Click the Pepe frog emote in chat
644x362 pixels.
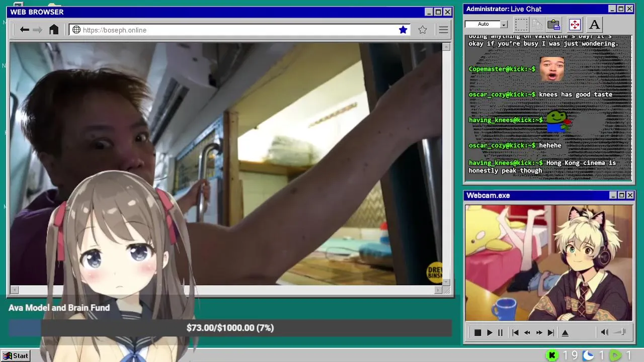[x=557, y=121]
